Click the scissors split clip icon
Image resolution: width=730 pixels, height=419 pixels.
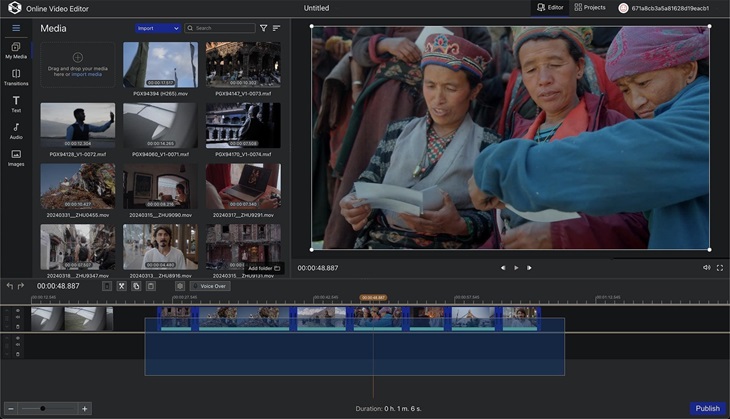tap(121, 286)
